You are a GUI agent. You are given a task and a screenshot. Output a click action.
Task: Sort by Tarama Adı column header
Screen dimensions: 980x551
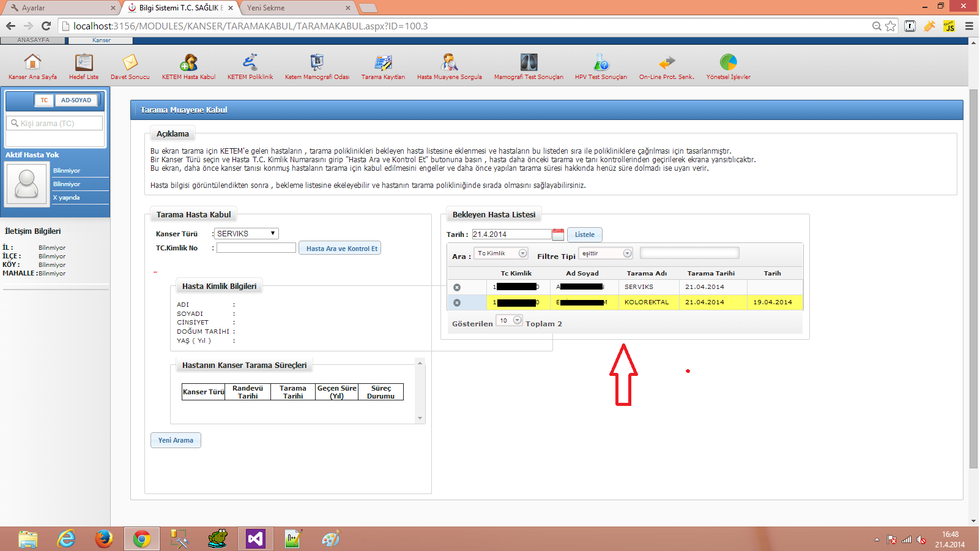tap(647, 274)
